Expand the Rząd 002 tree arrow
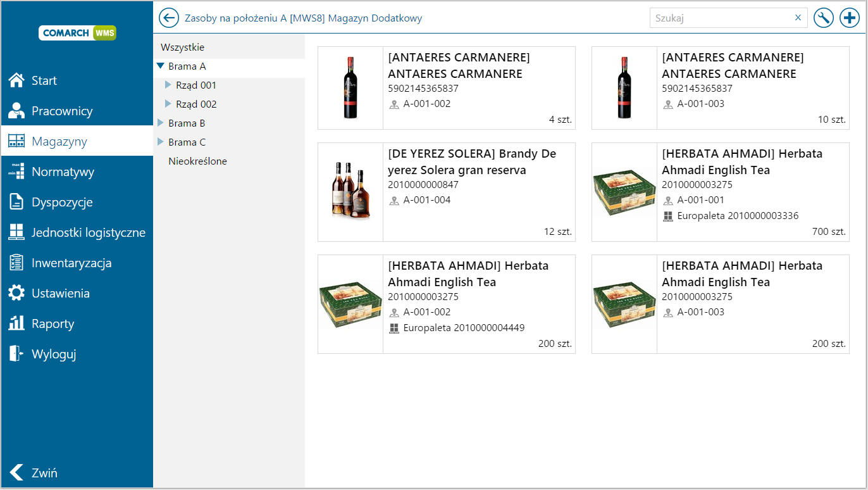The height and width of the screenshot is (490, 868). [x=168, y=104]
